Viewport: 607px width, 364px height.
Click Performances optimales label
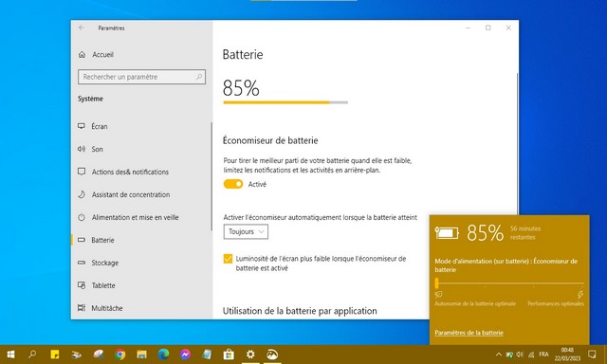(x=556, y=303)
